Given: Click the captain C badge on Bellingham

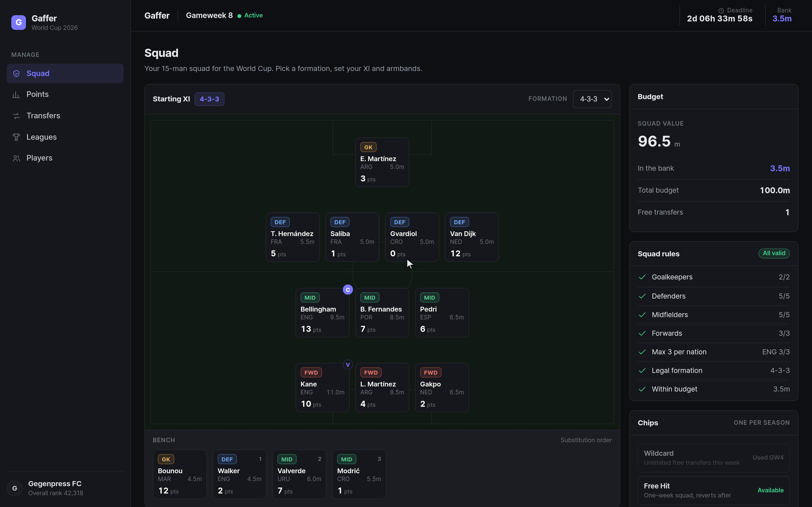Looking at the screenshot, I should coord(348,290).
